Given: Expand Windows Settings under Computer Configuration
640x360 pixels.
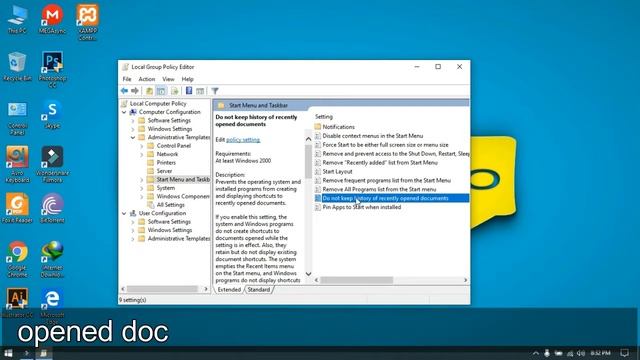Looking at the screenshot, I should (x=133, y=129).
